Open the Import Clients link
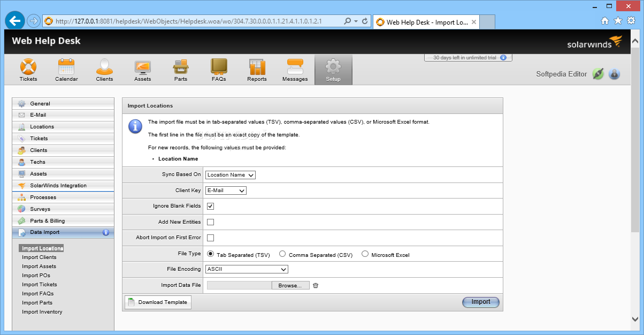Image resolution: width=644 pixels, height=335 pixels. [x=39, y=257]
